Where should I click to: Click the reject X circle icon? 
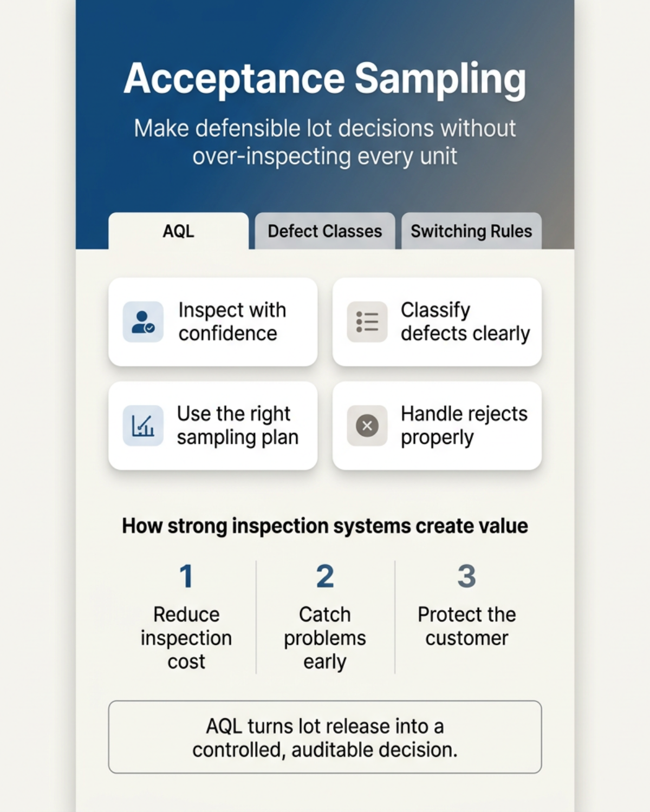367,425
